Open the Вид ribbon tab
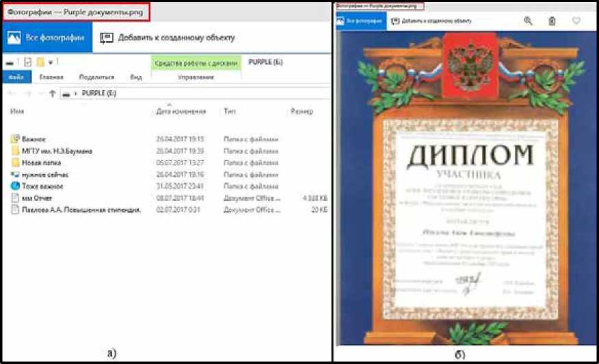This screenshot has width=599, height=364. click(136, 77)
